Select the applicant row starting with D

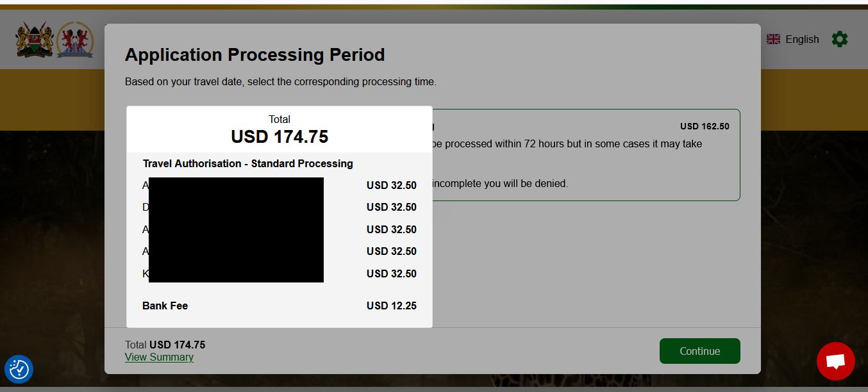[x=280, y=207]
